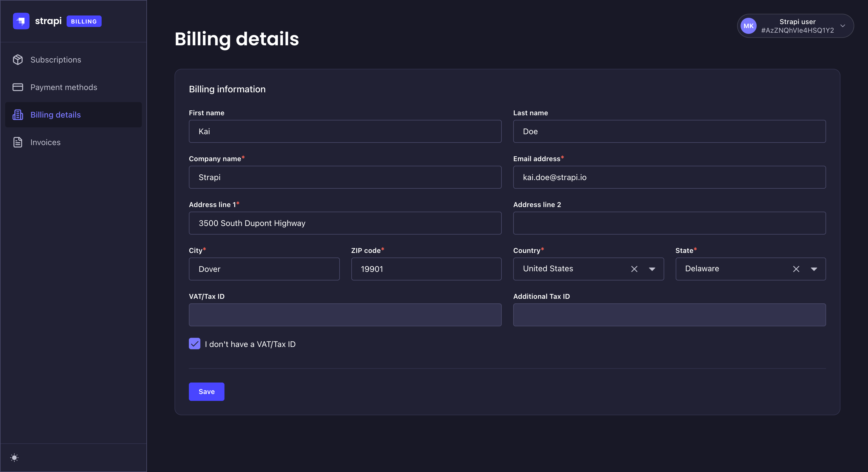Click the Email address field
Image resolution: width=868 pixels, height=472 pixels.
click(670, 177)
